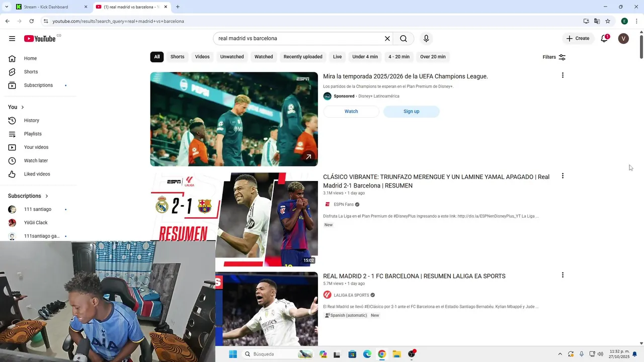Select the 4 - 20 min filter chip
Image resolution: width=644 pixels, height=362 pixels.
click(399, 57)
